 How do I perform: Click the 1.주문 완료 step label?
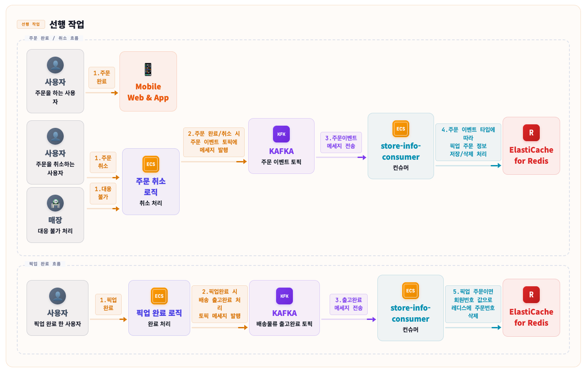click(102, 77)
